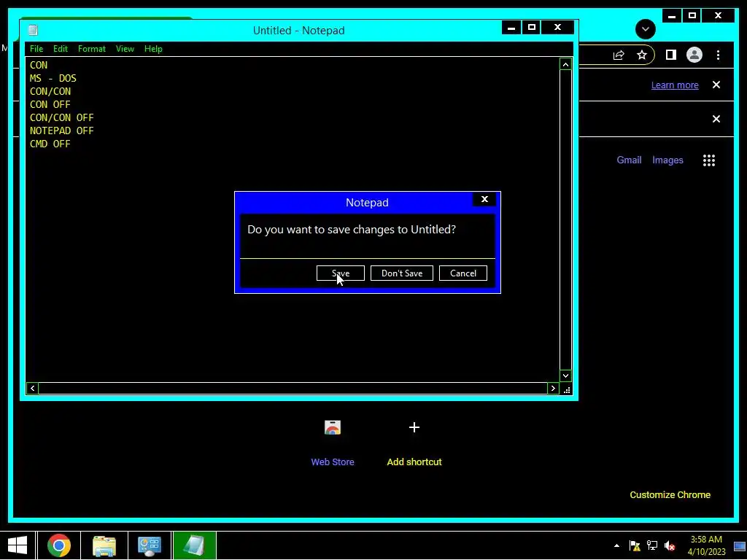Open the Windows Start button
Viewport: 747px width, 560px height.
tap(18, 545)
